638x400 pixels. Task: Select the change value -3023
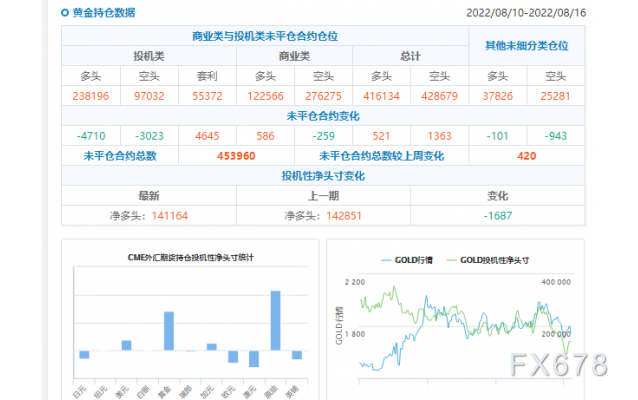(149, 136)
